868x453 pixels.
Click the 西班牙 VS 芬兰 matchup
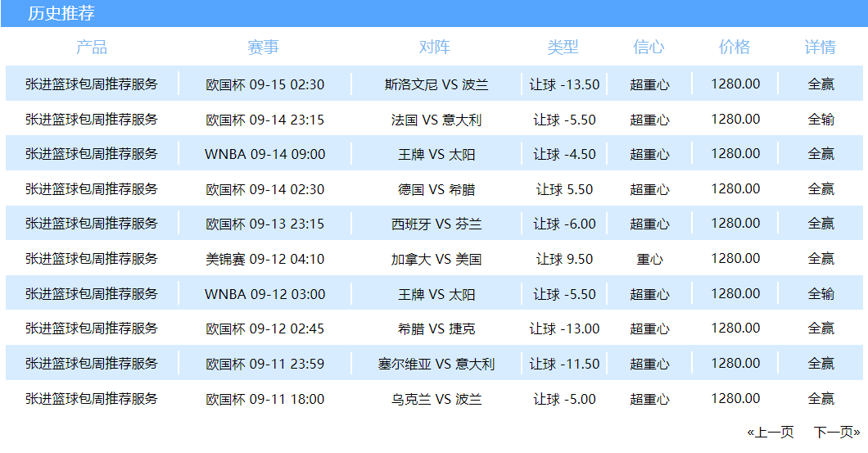(x=436, y=224)
